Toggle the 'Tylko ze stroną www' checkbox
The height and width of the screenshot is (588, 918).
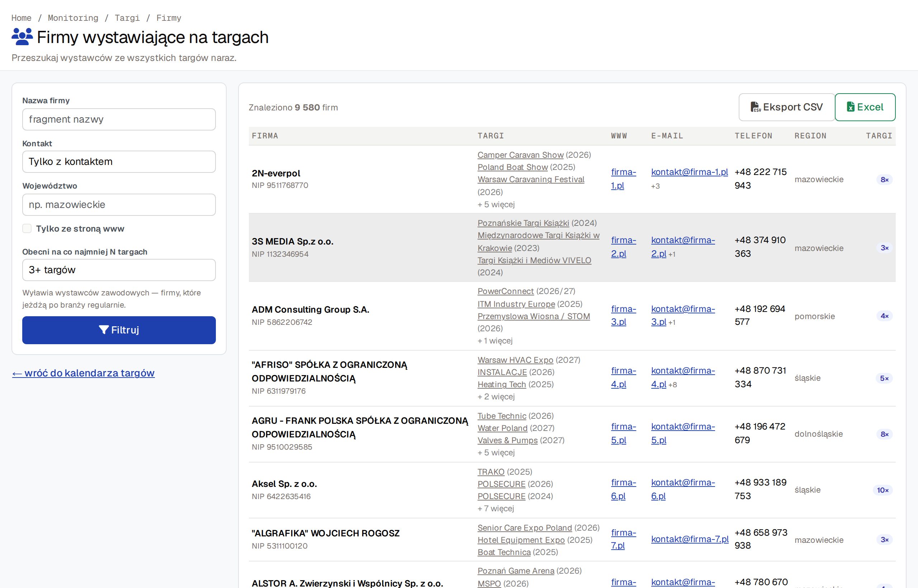coord(27,228)
